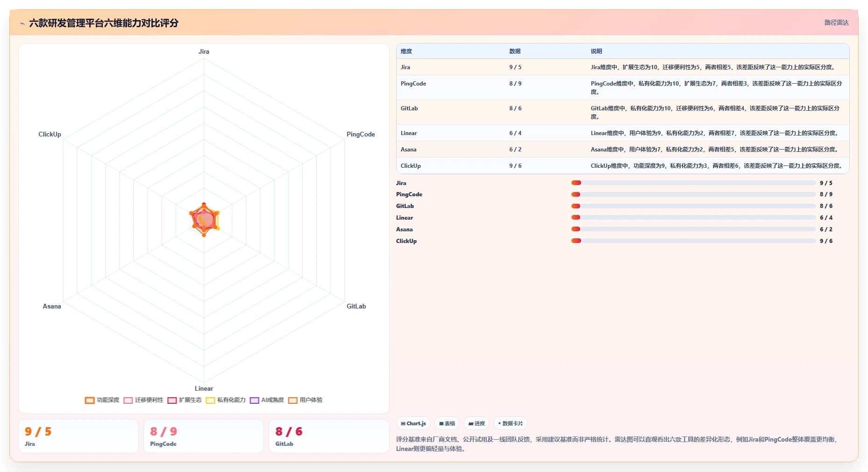Image resolution: width=868 pixels, height=472 pixels.
Task: Hide the AI成熟度 legend series
Action: point(267,400)
